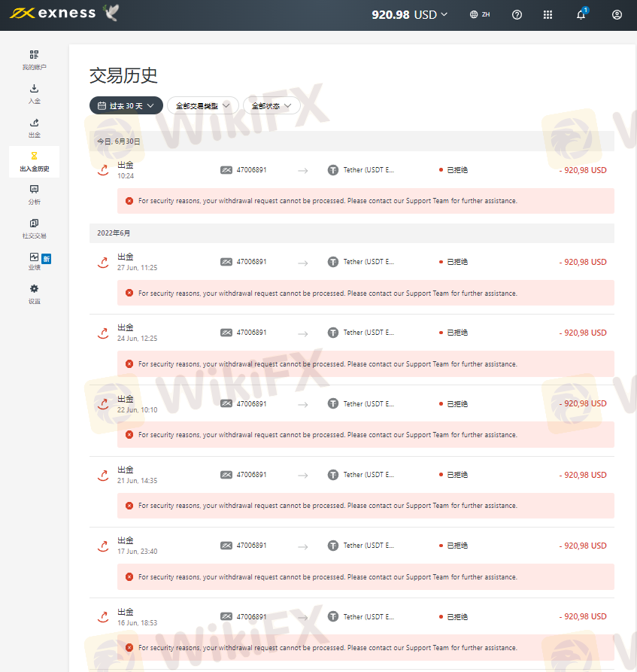Screen dimensions: 637x672
Task: Expand the 全部状态 filter
Action: tap(271, 105)
